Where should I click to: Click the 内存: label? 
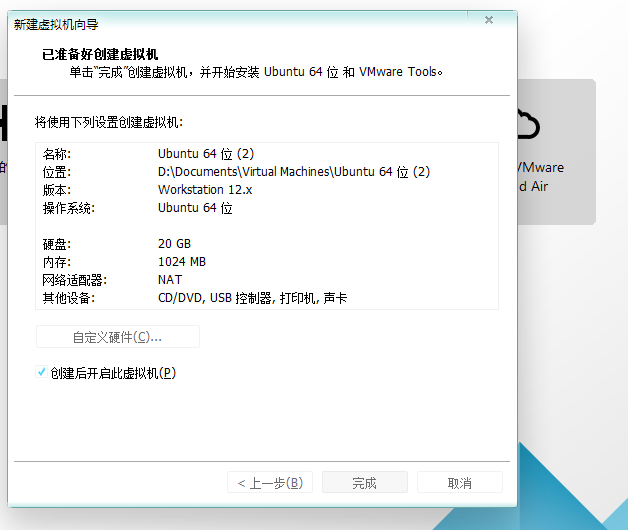[x=56, y=262]
